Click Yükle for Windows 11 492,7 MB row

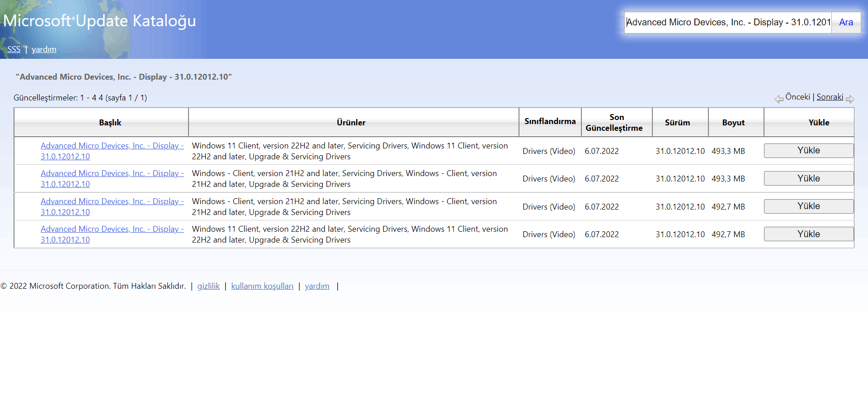[809, 234]
